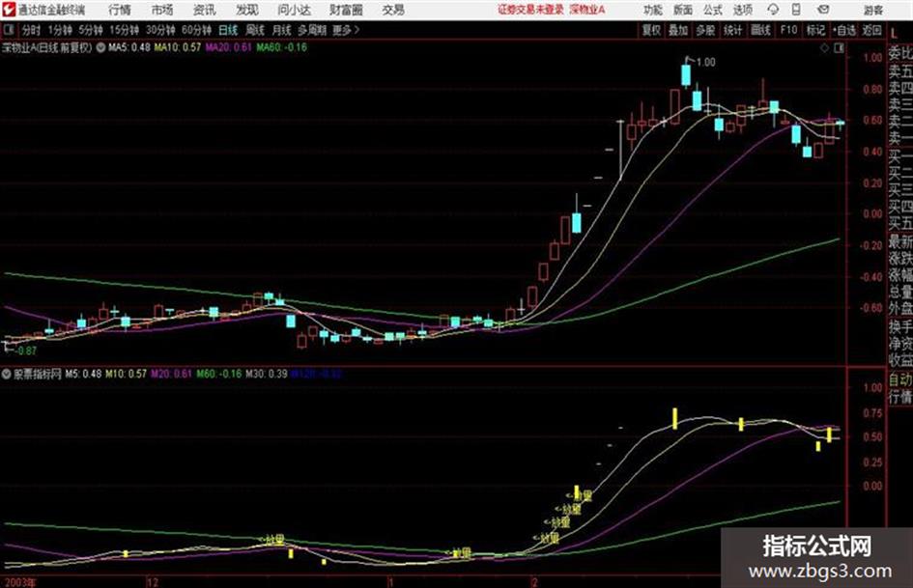Open the 交易 menu
Viewport: 913px width, 588px height.
393,10
